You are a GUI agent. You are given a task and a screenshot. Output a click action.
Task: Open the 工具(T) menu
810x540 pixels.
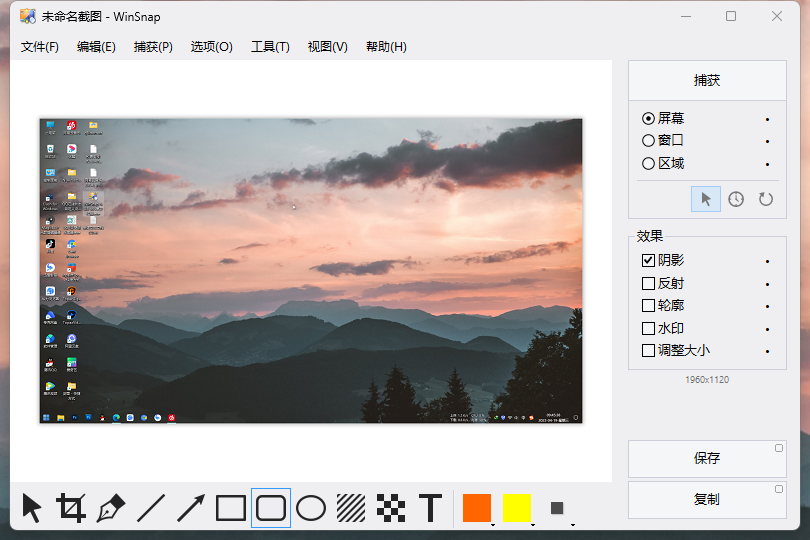tap(270, 47)
